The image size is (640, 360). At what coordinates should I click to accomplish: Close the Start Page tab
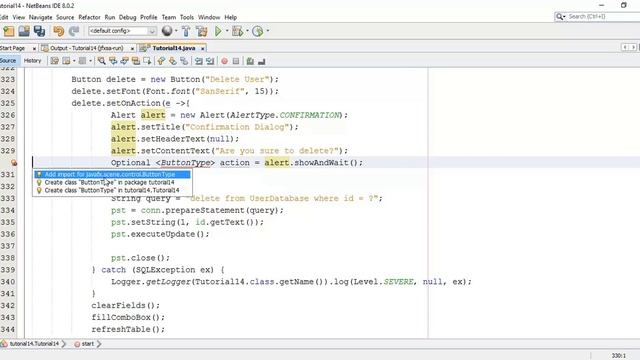tap(34, 49)
